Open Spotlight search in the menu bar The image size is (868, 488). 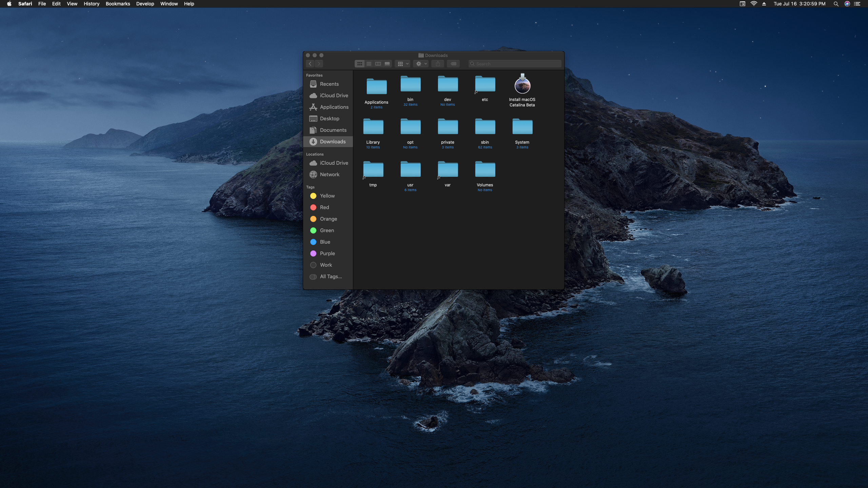pyautogui.click(x=836, y=4)
